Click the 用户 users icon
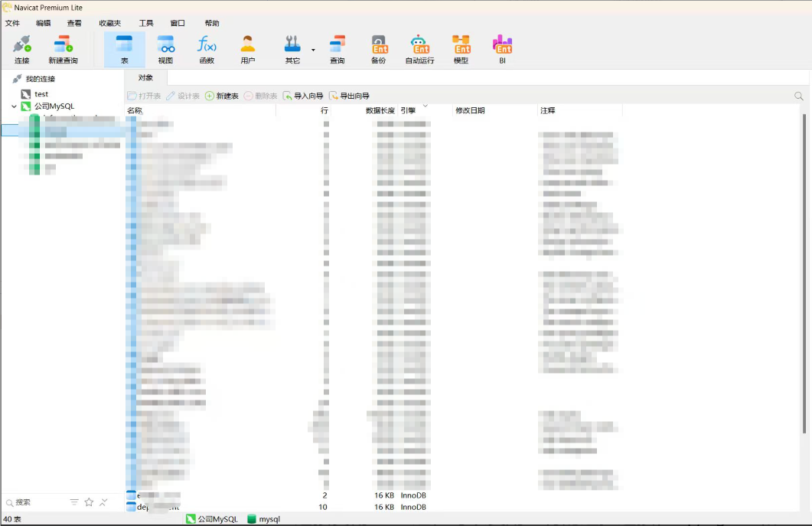The width and height of the screenshot is (812, 526). (x=247, y=49)
